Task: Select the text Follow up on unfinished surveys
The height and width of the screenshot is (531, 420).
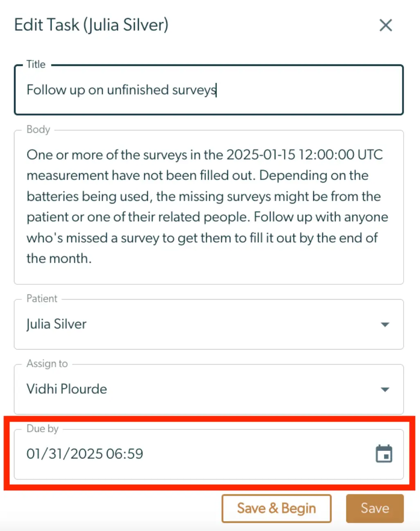Action: point(121,90)
